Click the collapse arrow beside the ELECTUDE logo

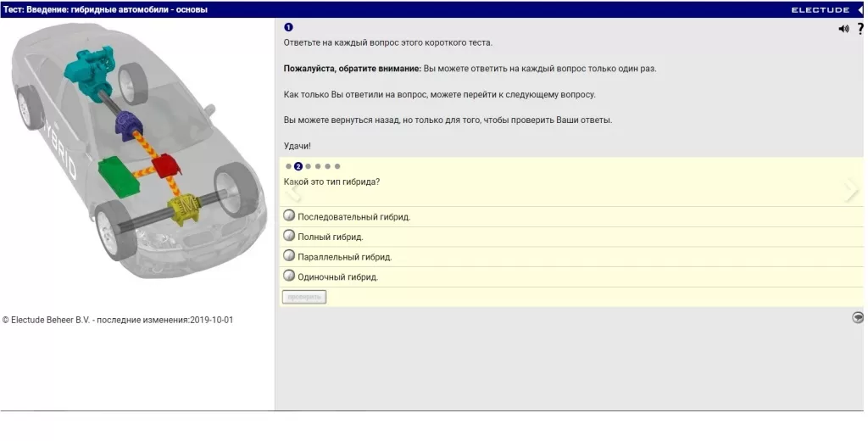[860, 10]
